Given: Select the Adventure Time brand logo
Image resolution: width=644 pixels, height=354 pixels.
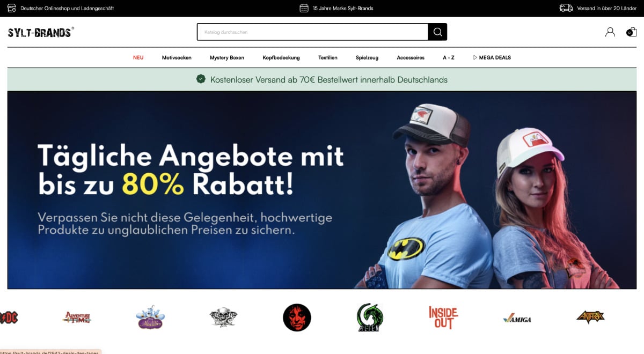Looking at the screenshot, I should click(77, 318).
